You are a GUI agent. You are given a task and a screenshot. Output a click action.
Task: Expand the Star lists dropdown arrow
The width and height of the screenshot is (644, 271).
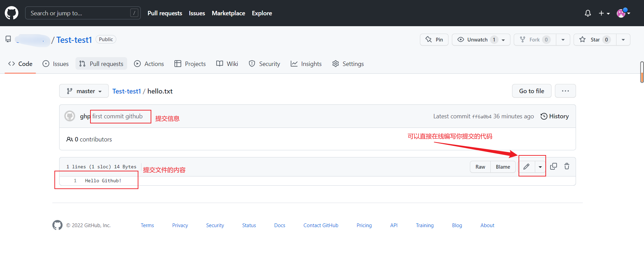click(623, 39)
